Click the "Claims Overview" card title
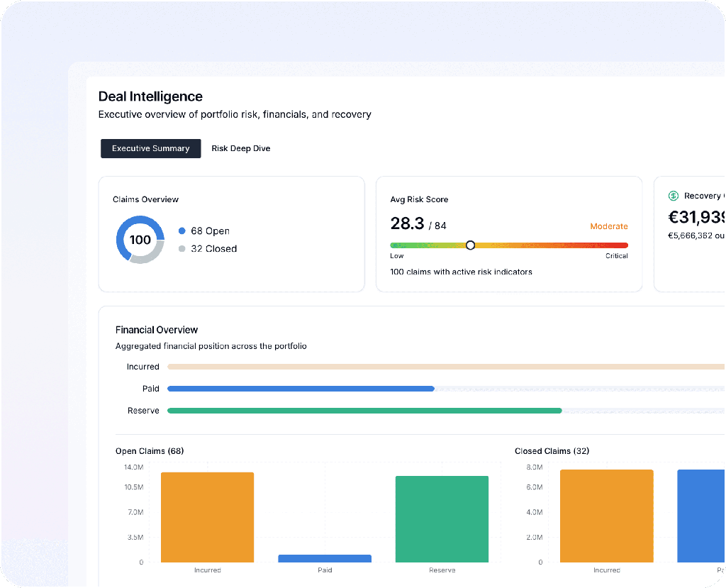This screenshot has width=726, height=588. 145,199
